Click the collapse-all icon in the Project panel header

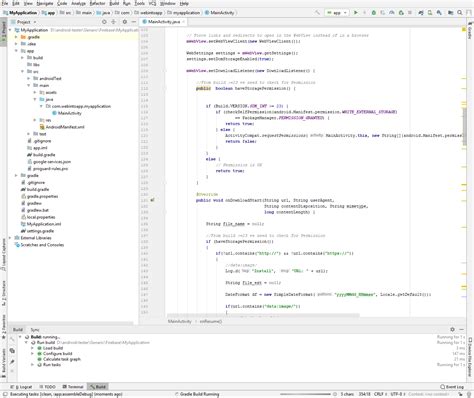coord(114,22)
